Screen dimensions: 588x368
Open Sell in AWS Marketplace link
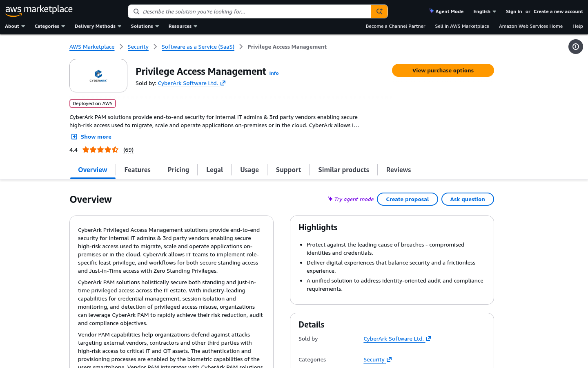462,26
